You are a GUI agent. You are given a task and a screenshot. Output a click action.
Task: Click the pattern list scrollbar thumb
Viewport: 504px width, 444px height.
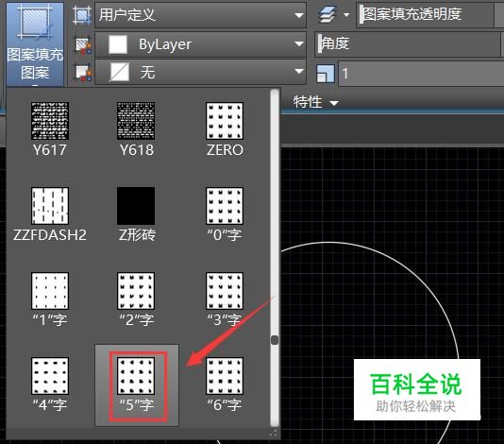point(275,340)
